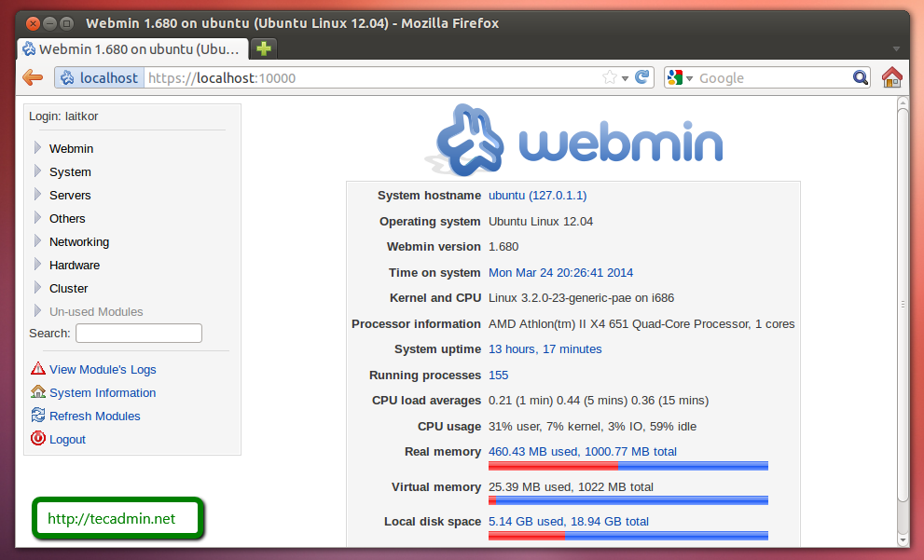Open the System menu category
924x560 pixels.
(70, 172)
